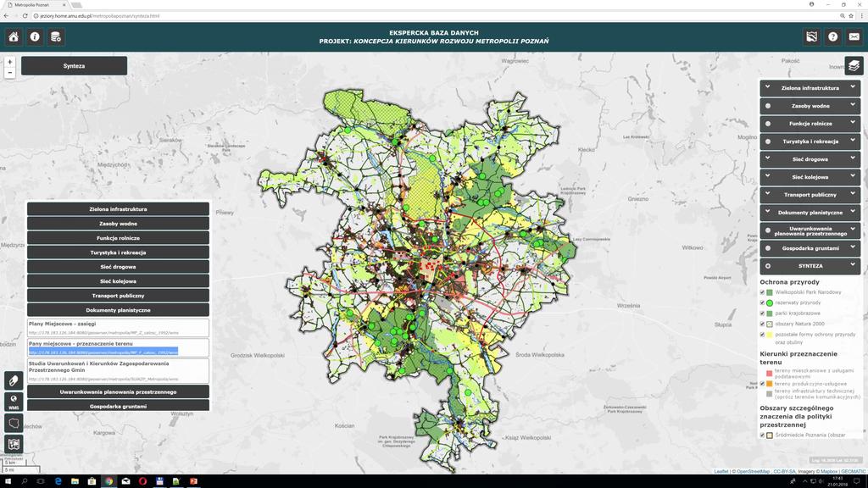This screenshot has height=488, width=868.
Task: Open the Leaflet attribution link
Action: tap(721, 471)
